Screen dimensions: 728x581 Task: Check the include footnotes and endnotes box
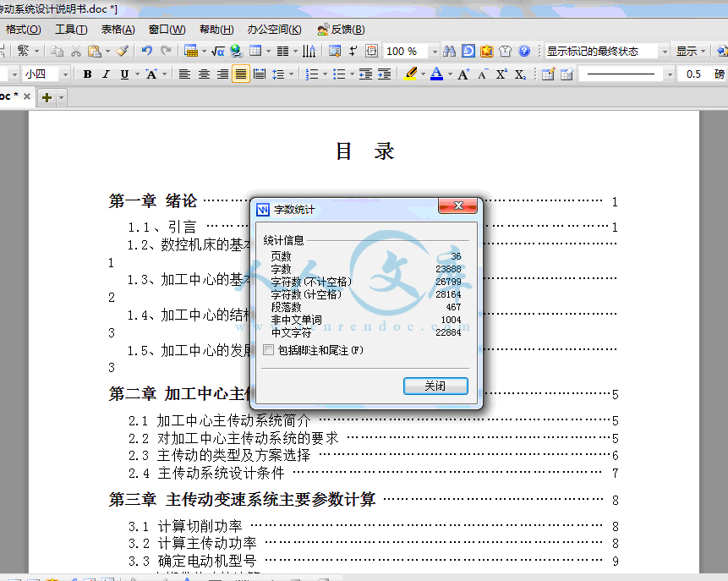tap(268, 350)
